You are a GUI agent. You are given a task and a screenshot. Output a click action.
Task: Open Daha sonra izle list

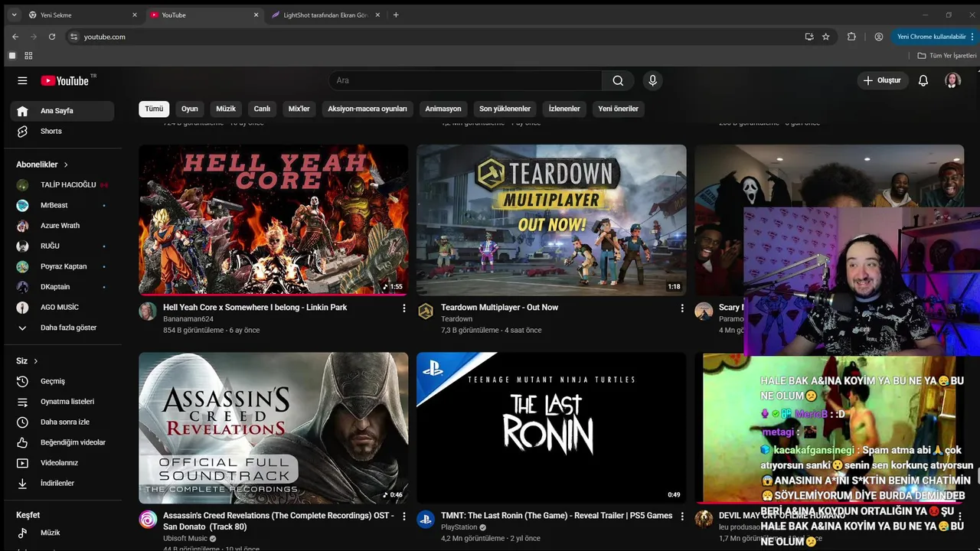(62, 422)
